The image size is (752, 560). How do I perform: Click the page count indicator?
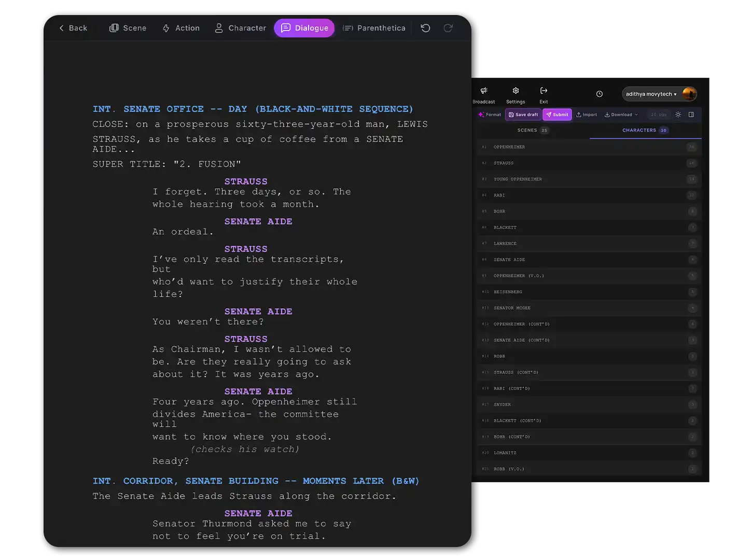click(659, 115)
